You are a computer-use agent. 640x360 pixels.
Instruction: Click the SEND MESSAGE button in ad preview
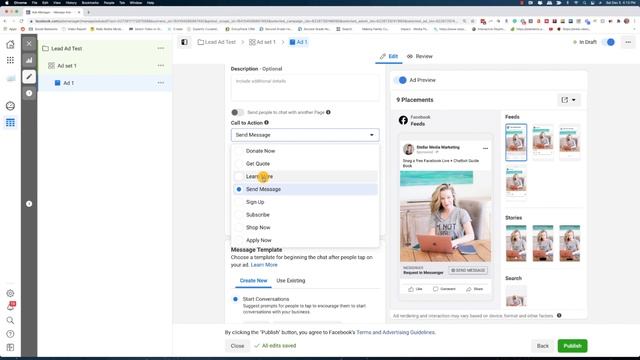click(x=468, y=270)
